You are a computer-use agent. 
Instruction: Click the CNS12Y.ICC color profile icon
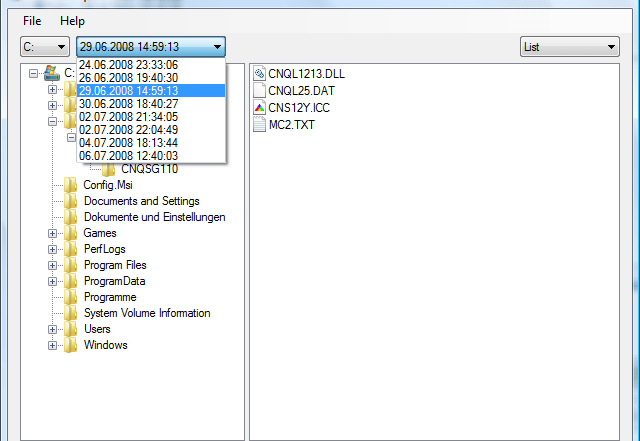pos(260,107)
